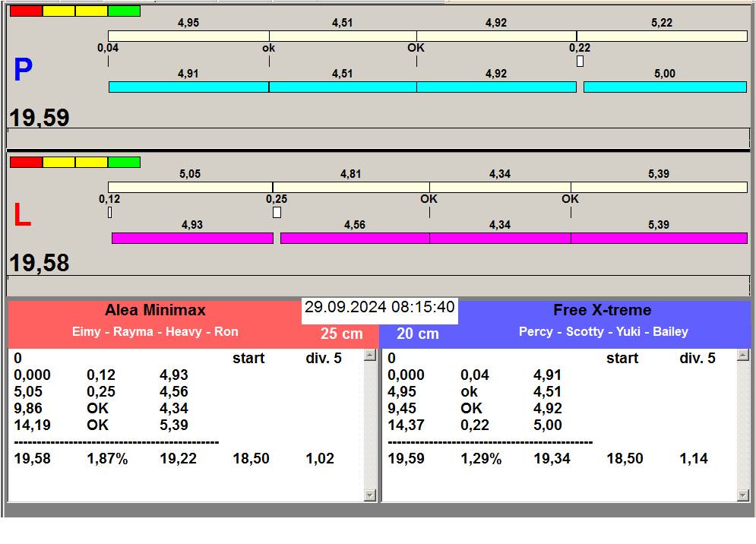Viewport: 756px width, 544px height.
Task: Click the 0,04 label at lane P bar start
Action: pyautogui.click(x=108, y=48)
